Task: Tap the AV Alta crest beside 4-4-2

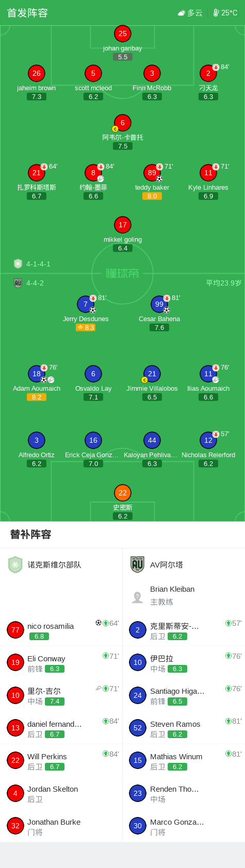Action: point(18,283)
